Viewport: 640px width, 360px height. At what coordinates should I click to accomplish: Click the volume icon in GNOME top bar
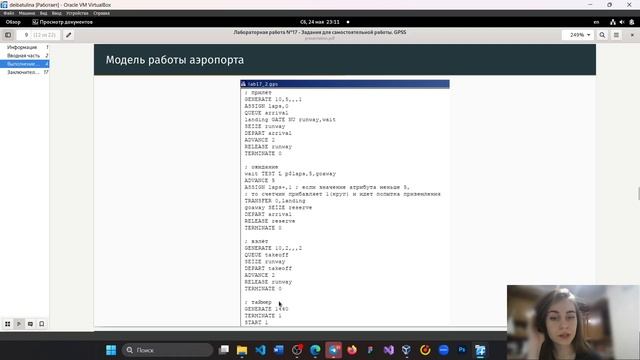click(x=622, y=22)
